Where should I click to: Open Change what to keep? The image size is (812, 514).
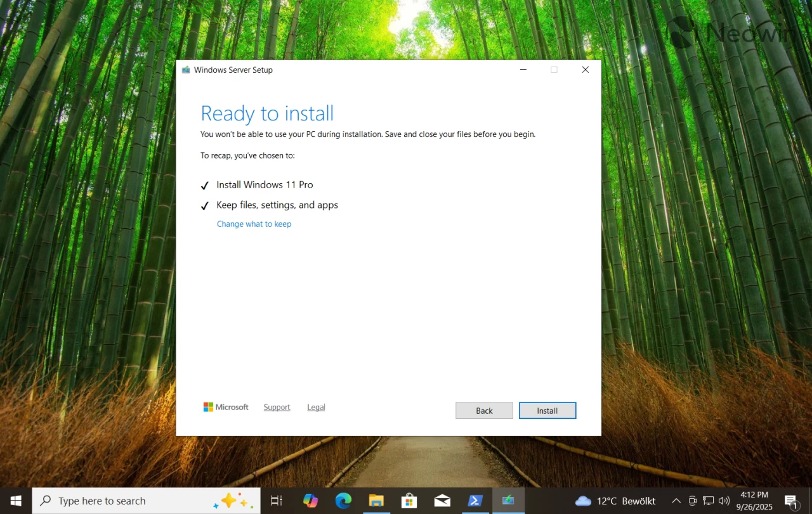pyautogui.click(x=254, y=224)
